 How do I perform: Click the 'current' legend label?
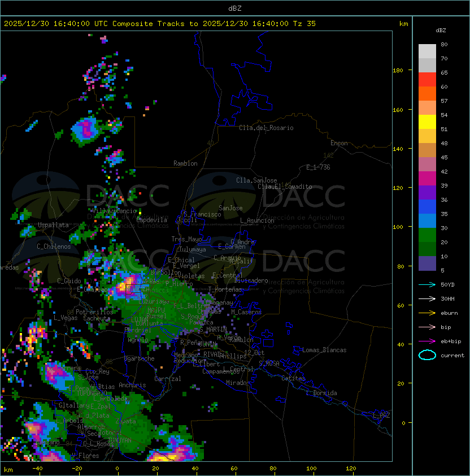(452, 356)
